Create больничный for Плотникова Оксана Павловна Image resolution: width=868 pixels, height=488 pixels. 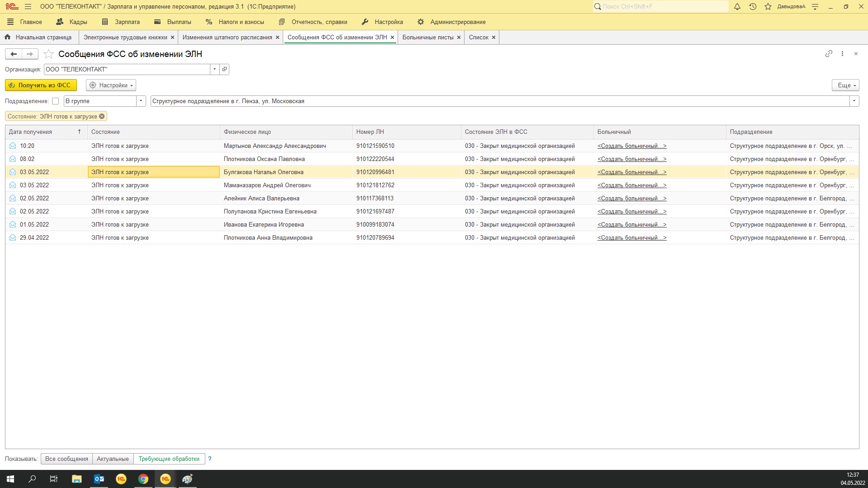click(632, 159)
